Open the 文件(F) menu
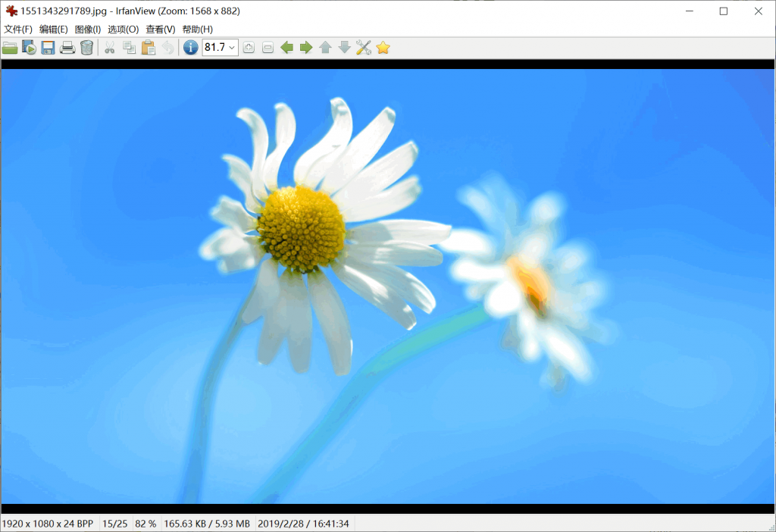 click(x=18, y=30)
